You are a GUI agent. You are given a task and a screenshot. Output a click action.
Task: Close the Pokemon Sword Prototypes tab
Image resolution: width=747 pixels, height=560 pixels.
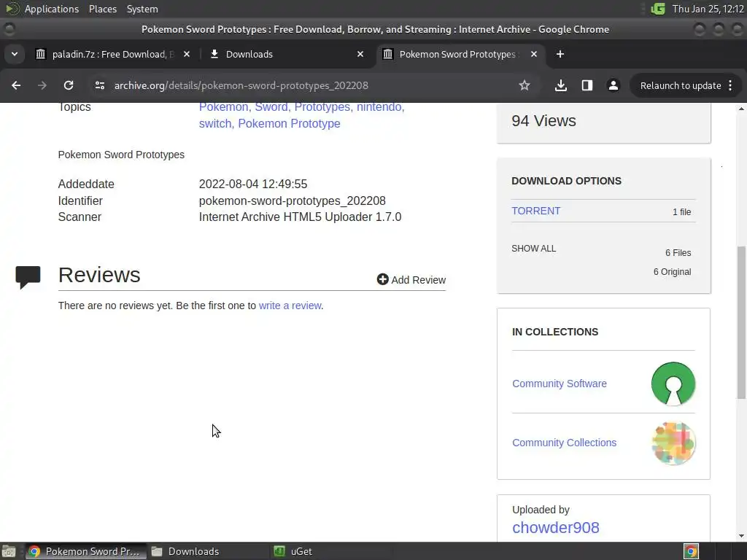[534, 54]
